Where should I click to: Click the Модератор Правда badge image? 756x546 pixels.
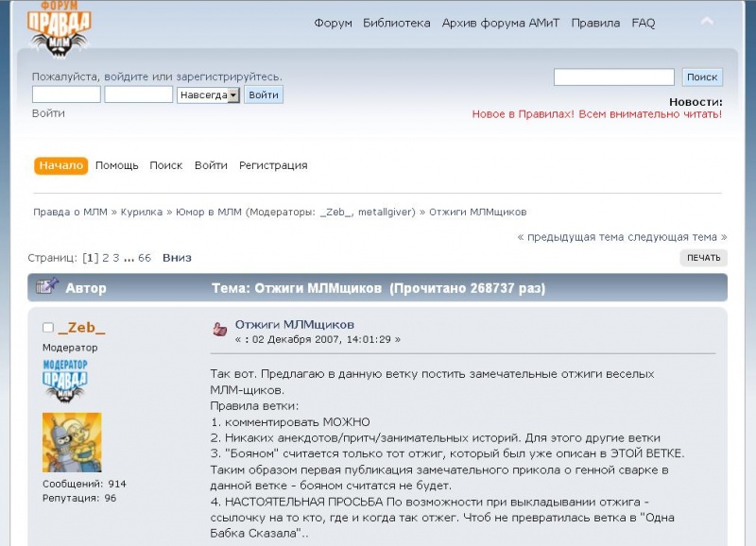pos(64,382)
